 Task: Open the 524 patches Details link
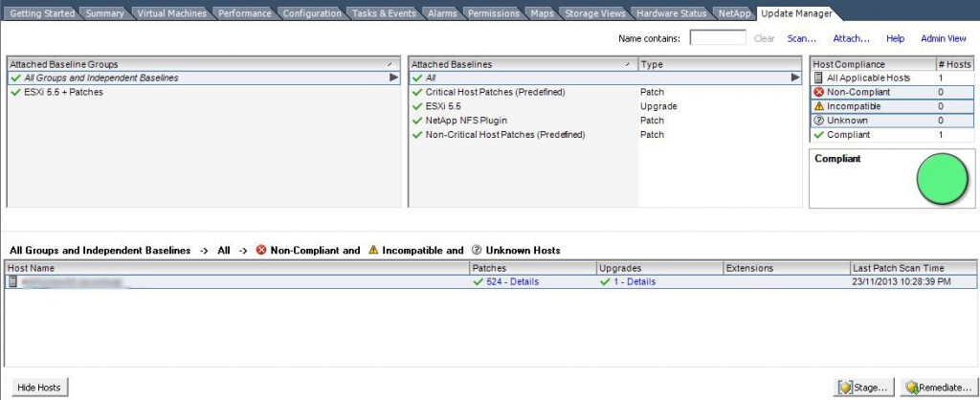tap(512, 282)
